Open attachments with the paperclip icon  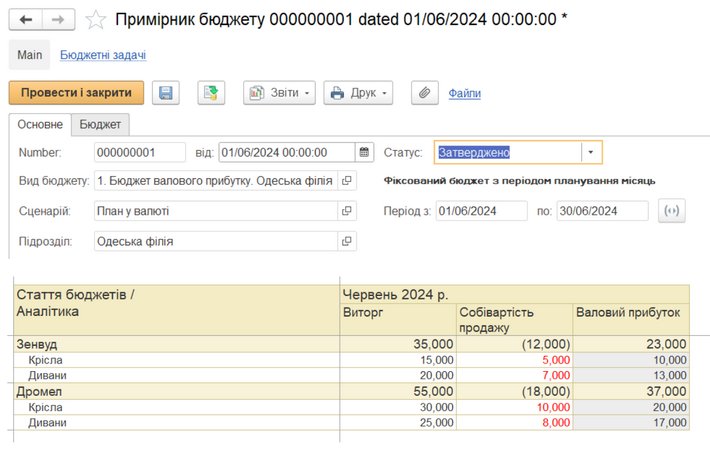tap(425, 93)
